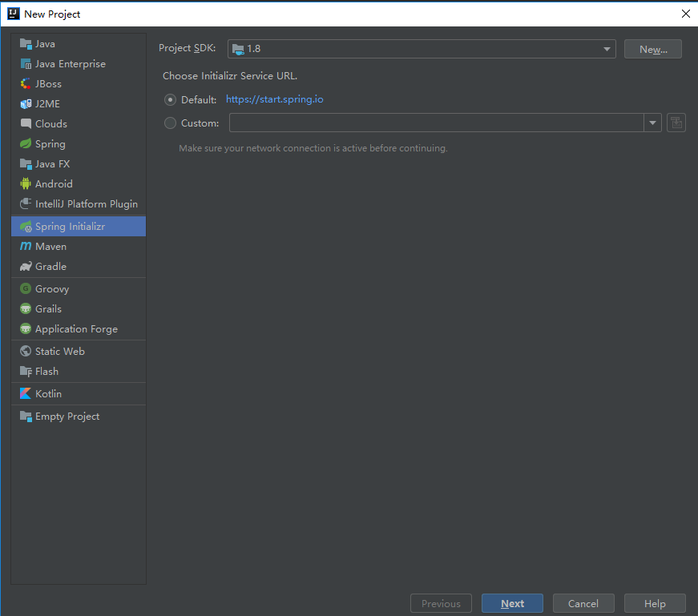The height and width of the screenshot is (616, 698).
Task: Choose Kotlin project type label
Action: point(49,393)
